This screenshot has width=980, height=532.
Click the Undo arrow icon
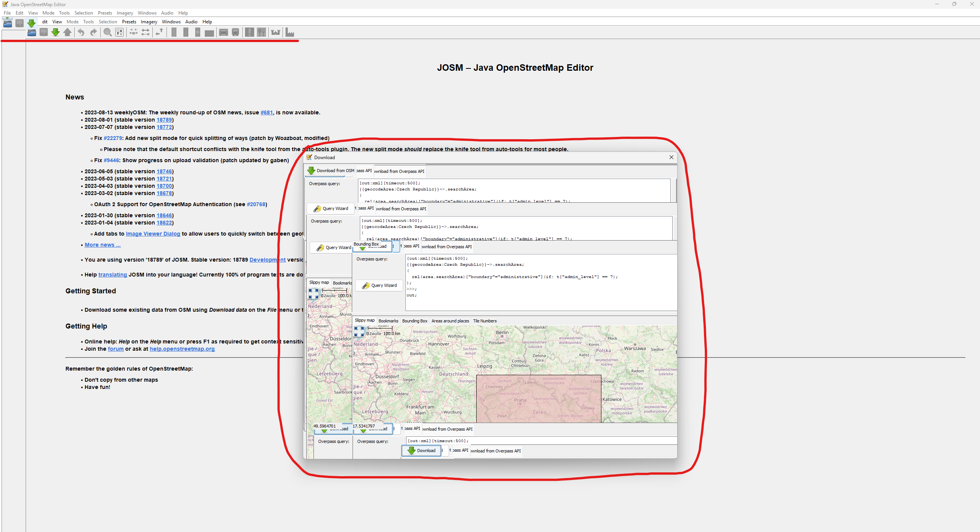point(81,33)
